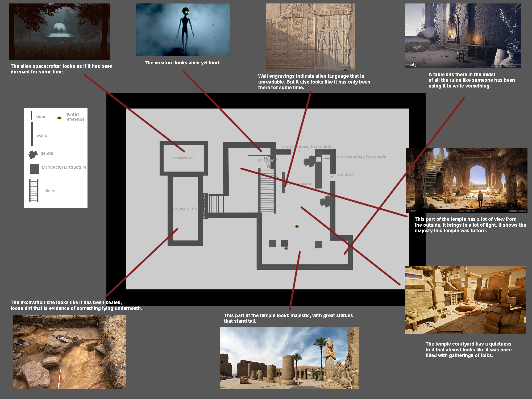
Task: Click the brown door line in legend
Action: (x=32, y=115)
